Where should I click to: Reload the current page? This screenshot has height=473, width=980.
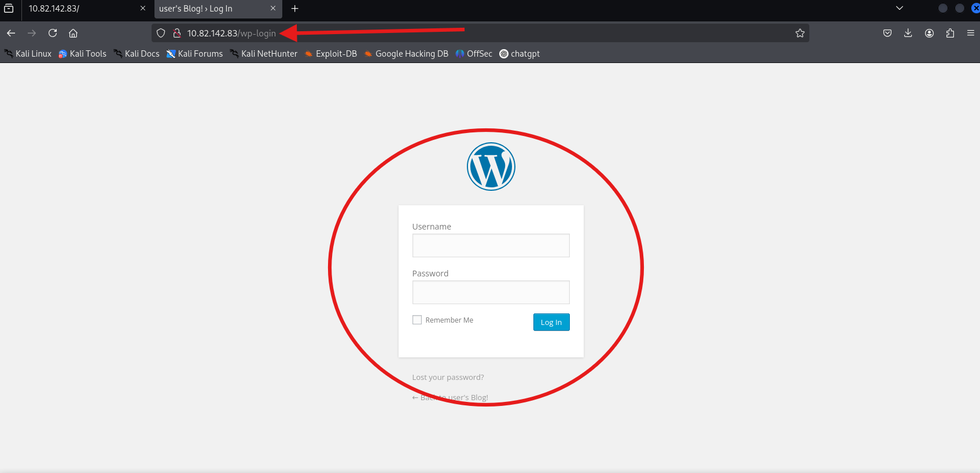[53, 33]
